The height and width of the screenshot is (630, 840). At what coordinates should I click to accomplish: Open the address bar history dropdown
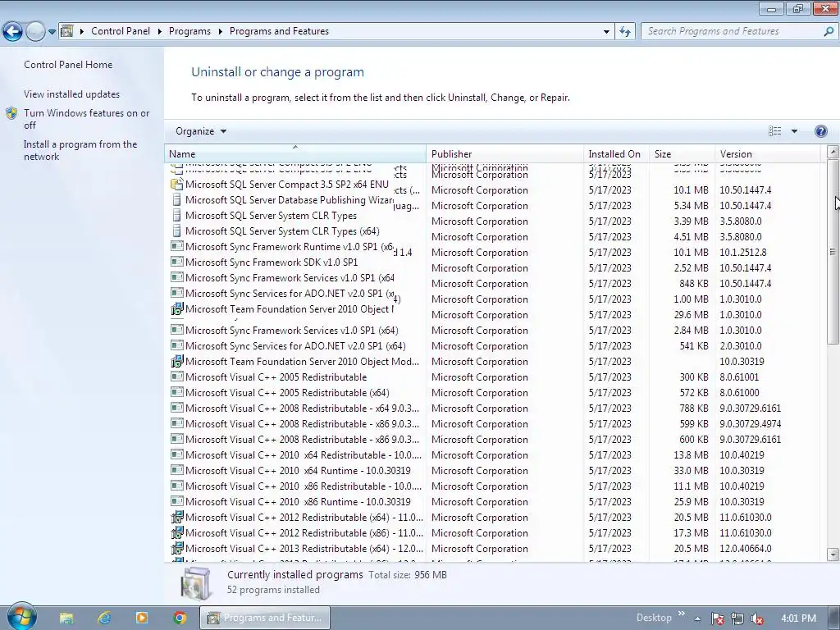coord(606,32)
